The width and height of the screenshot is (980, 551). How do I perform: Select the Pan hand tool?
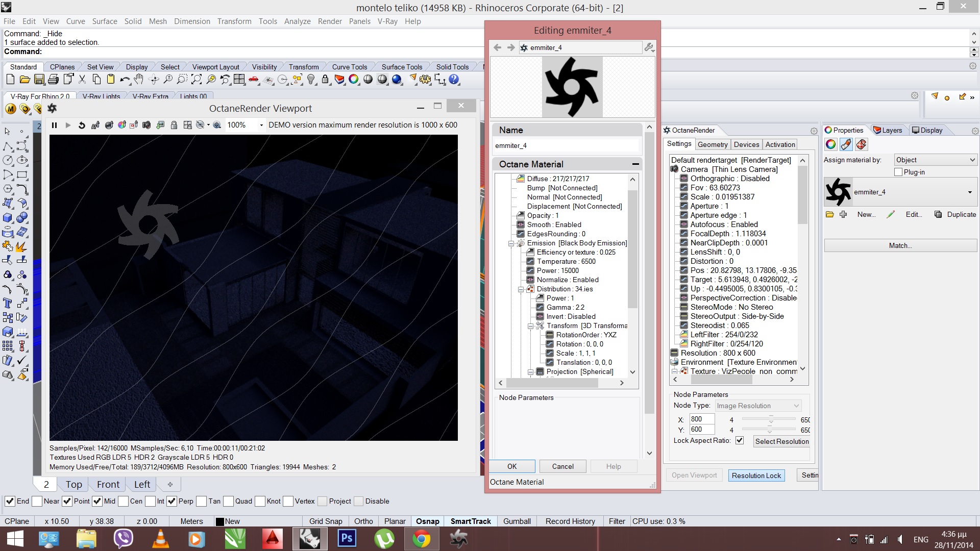point(139,80)
